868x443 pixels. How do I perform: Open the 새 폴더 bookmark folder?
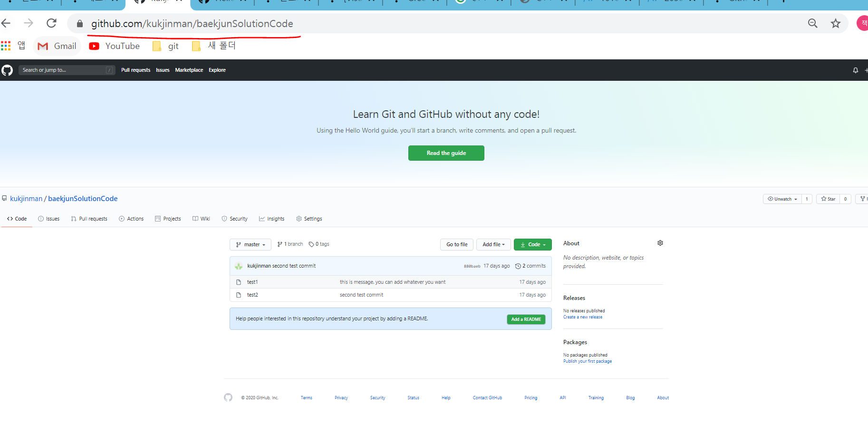pos(213,46)
